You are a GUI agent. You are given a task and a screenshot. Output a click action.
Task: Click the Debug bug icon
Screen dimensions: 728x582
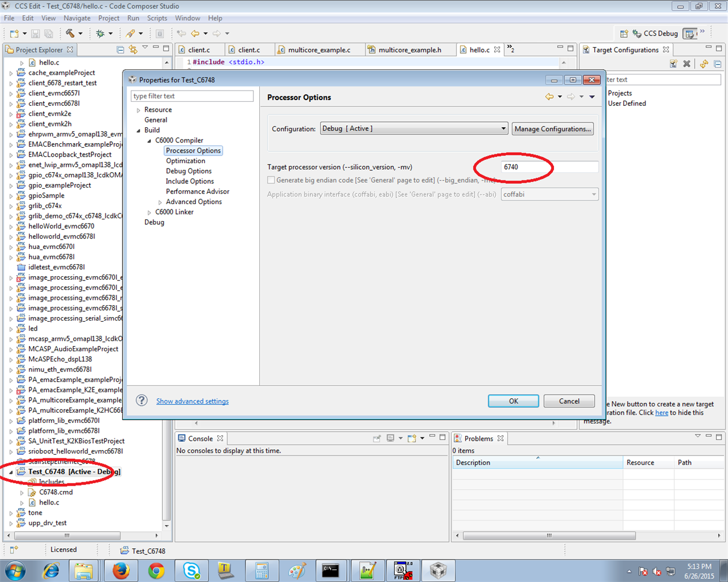(x=101, y=34)
